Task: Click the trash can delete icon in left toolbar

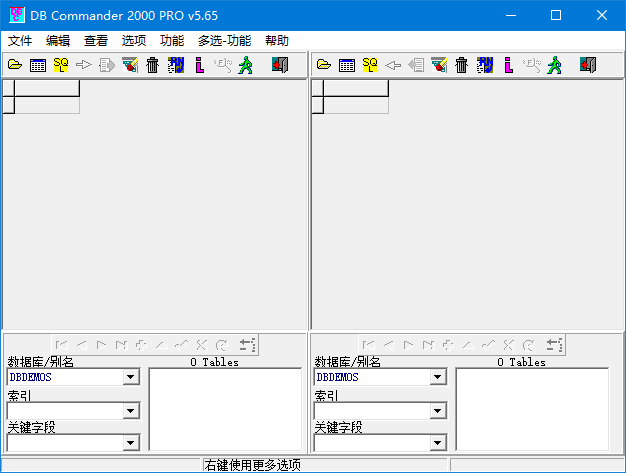Action: click(153, 65)
